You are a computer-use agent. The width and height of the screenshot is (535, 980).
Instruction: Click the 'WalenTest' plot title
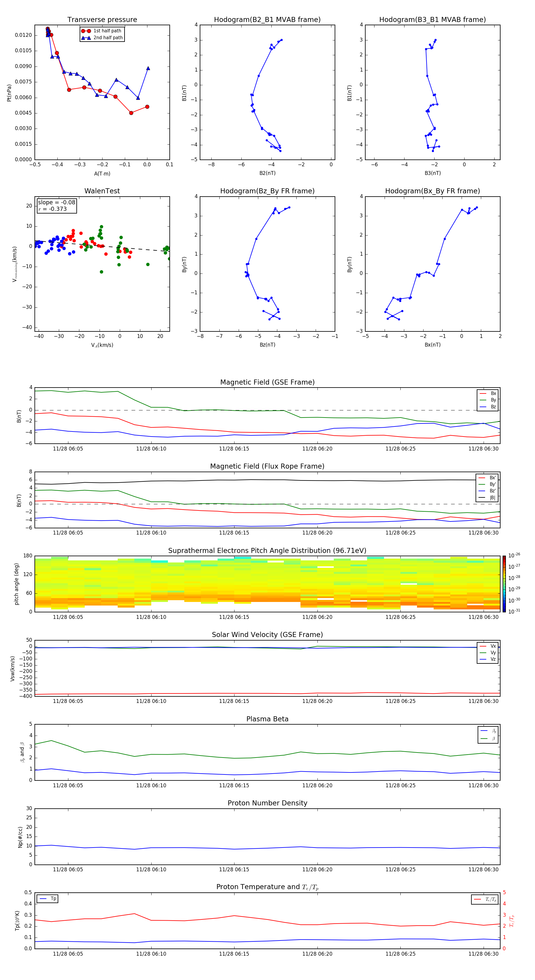pos(102,191)
